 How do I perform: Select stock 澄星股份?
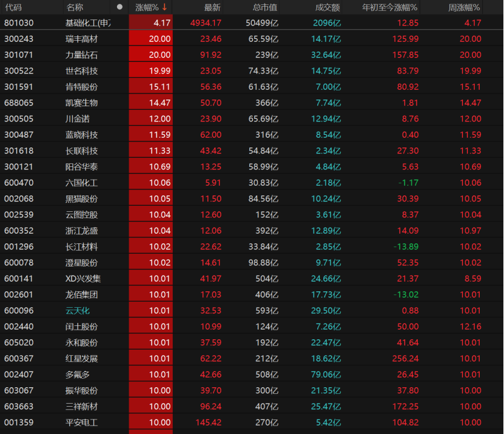coord(81,262)
